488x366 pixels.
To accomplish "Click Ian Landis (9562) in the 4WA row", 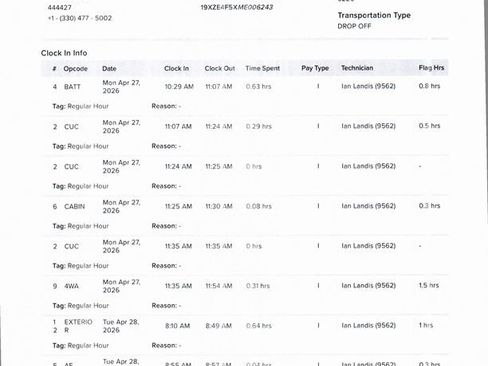I will click(368, 286).
